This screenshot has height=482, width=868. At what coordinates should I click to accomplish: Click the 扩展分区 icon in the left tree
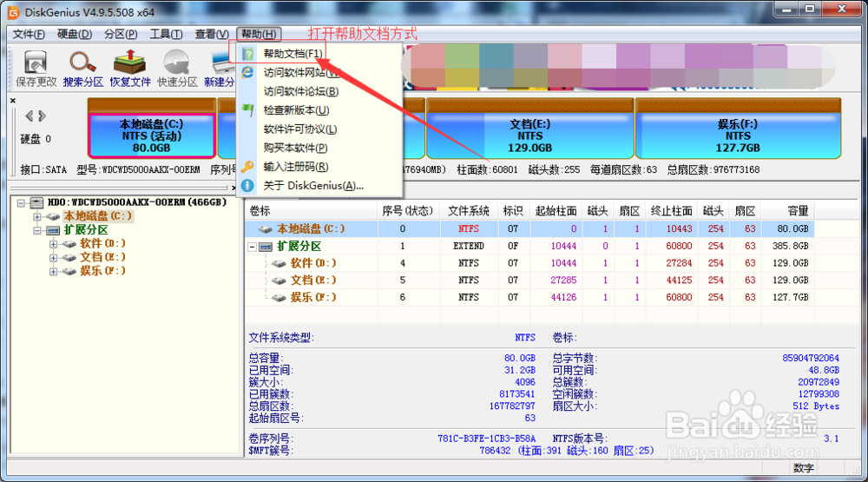(53, 230)
